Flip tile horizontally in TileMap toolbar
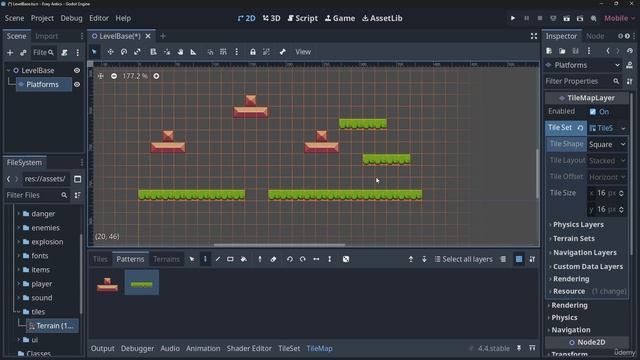Image resolution: width=640 pixels, height=360 pixels. pyautogui.click(x=316, y=259)
